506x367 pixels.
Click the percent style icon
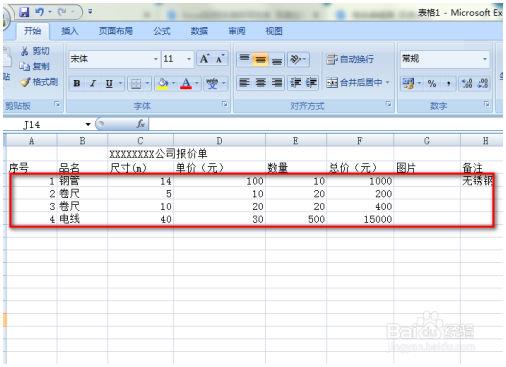point(432,83)
